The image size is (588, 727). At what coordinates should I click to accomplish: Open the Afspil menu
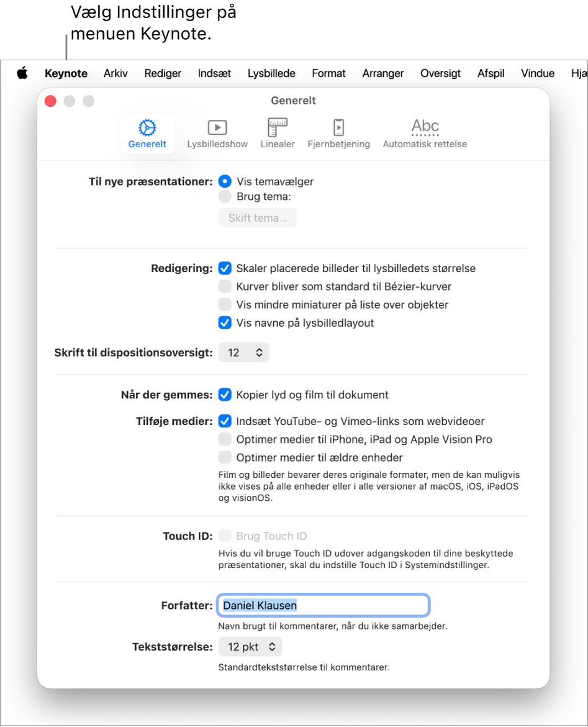click(491, 73)
